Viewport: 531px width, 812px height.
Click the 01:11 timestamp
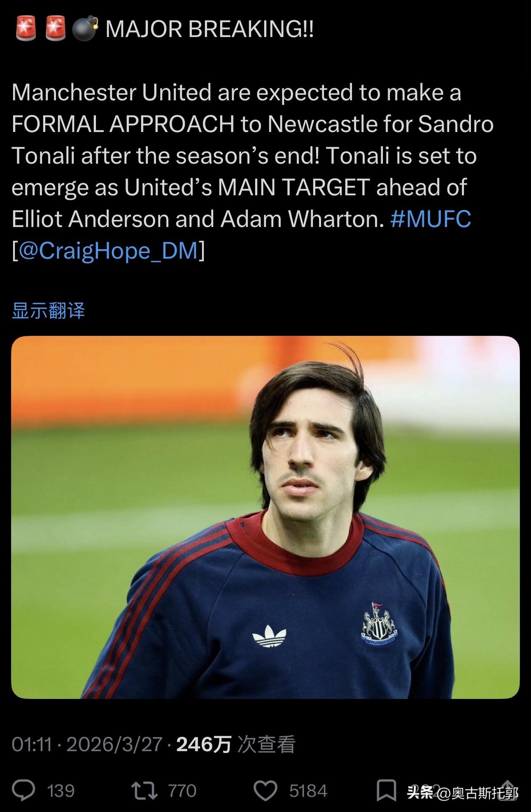click(32, 744)
